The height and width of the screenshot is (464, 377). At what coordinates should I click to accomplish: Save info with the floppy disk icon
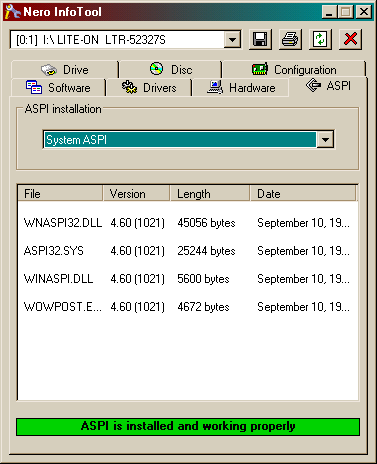(260, 40)
